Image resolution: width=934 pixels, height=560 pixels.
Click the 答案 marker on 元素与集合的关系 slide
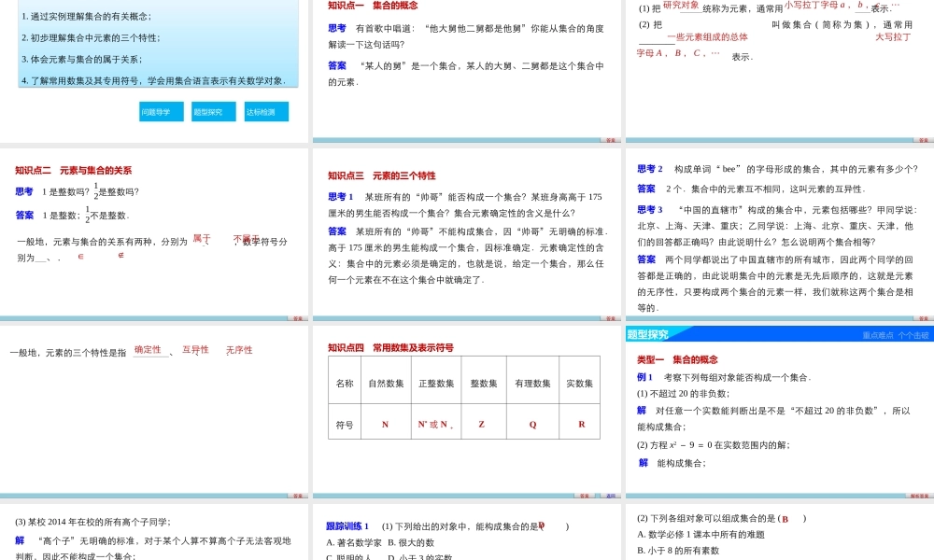pyautogui.click(x=297, y=317)
